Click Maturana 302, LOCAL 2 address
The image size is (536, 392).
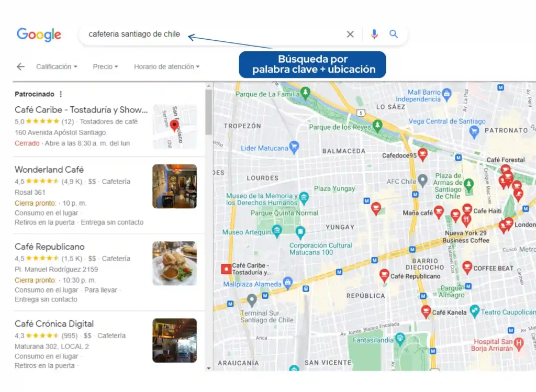tap(52, 346)
